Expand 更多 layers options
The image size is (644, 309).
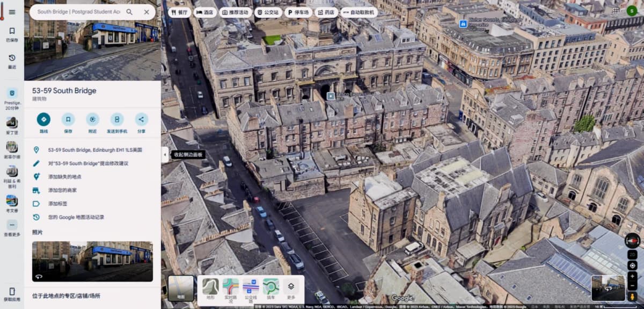(x=291, y=289)
